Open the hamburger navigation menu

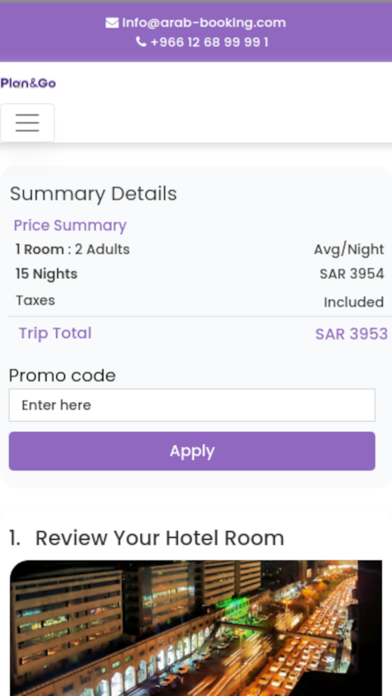point(28,123)
